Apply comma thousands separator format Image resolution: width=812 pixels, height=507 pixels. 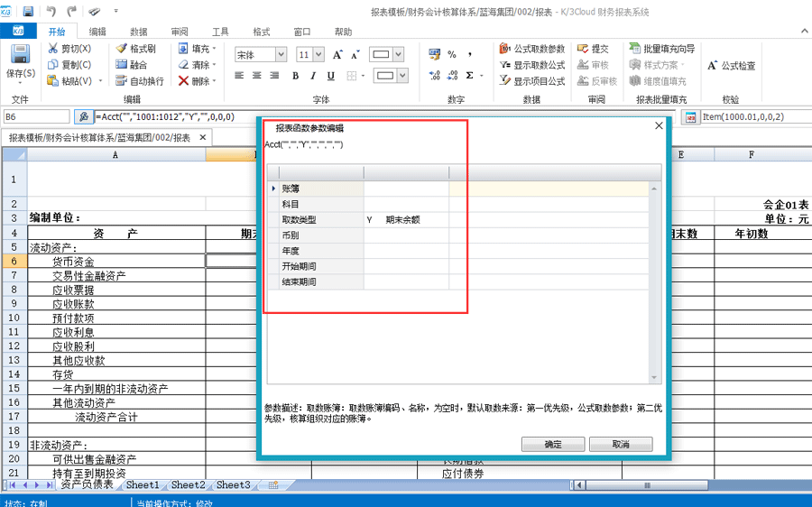[470, 54]
